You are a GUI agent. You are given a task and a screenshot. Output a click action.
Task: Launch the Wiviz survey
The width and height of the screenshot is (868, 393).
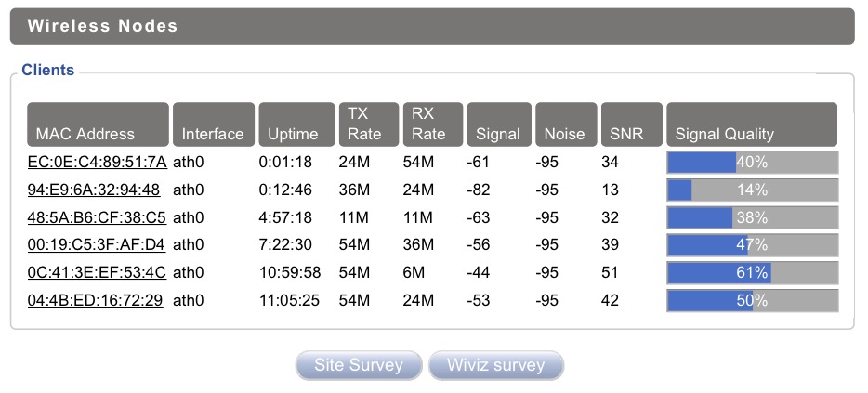click(x=495, y=364)
